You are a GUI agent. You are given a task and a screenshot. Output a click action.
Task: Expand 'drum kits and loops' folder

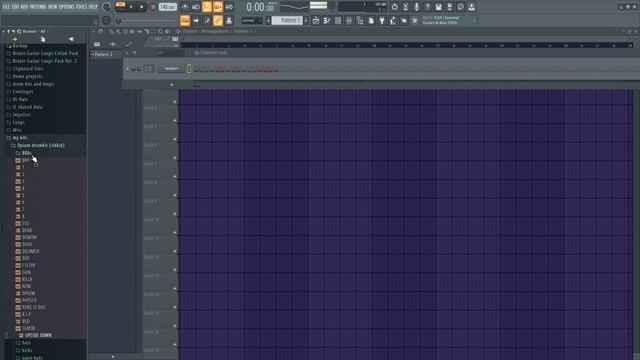coord(30,84)
